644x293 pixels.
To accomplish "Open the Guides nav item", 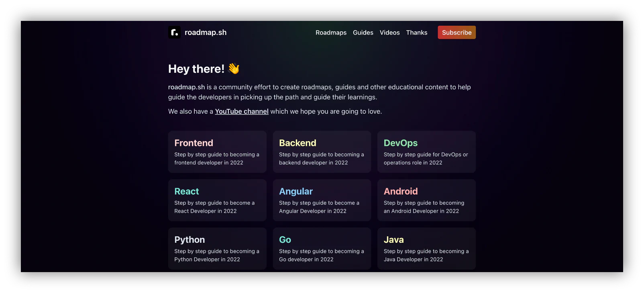I will tap(363, 33).
